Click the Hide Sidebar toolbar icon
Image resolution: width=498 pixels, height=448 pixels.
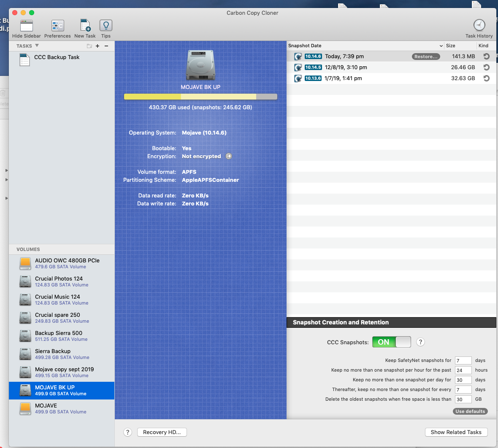pyautogui.click(x=26, y=26)
